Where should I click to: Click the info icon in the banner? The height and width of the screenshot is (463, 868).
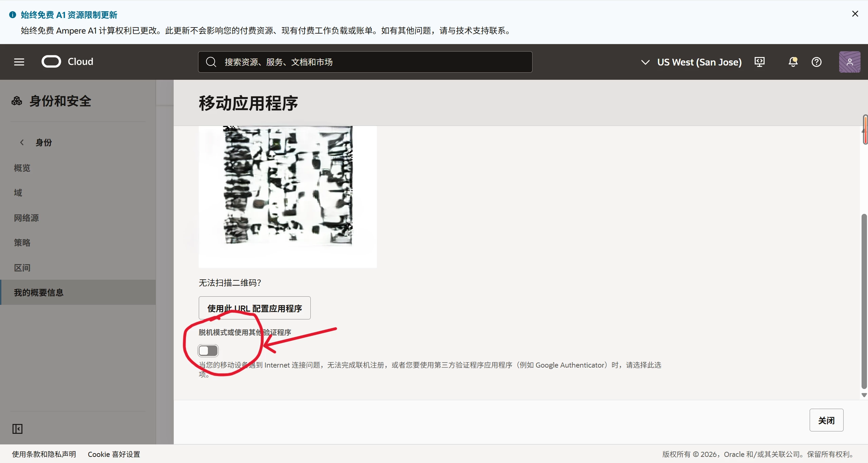(13, 15)
